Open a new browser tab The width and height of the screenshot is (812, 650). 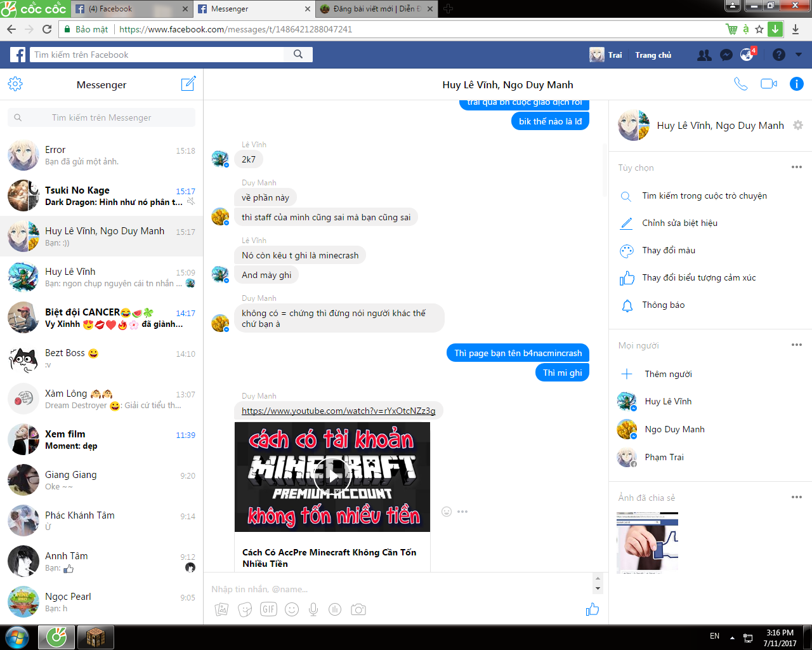[448, 9]
